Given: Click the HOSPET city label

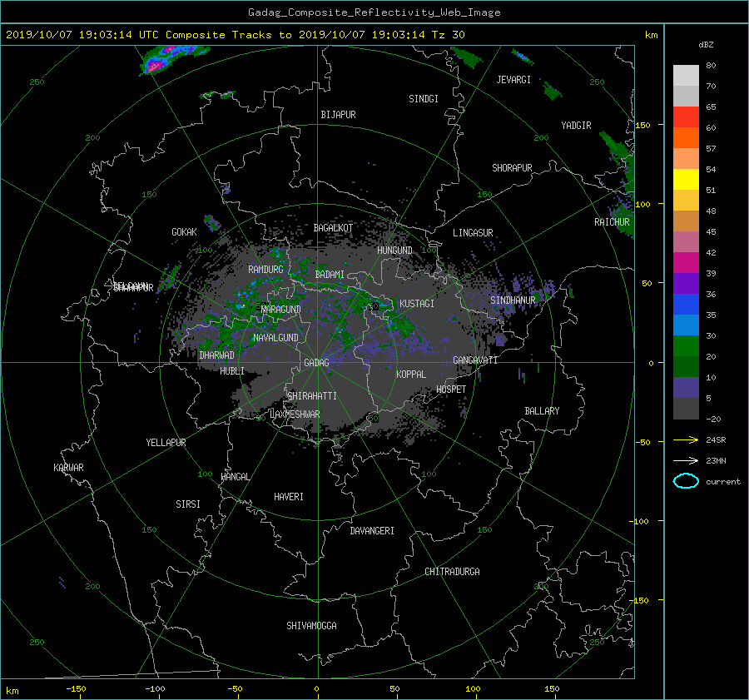Looking at the screenshot, I should click(451, 390).
